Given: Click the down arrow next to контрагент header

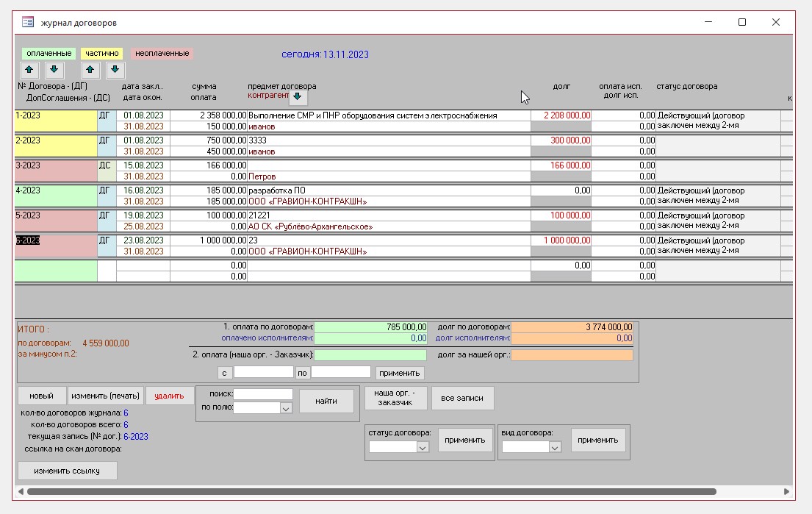Looking at the screenshot, I should (297, 96).
